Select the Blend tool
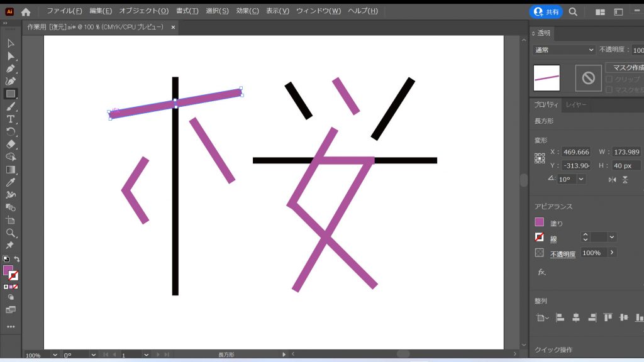This screenshot has width=644, height=362. [x=11, y=207]
